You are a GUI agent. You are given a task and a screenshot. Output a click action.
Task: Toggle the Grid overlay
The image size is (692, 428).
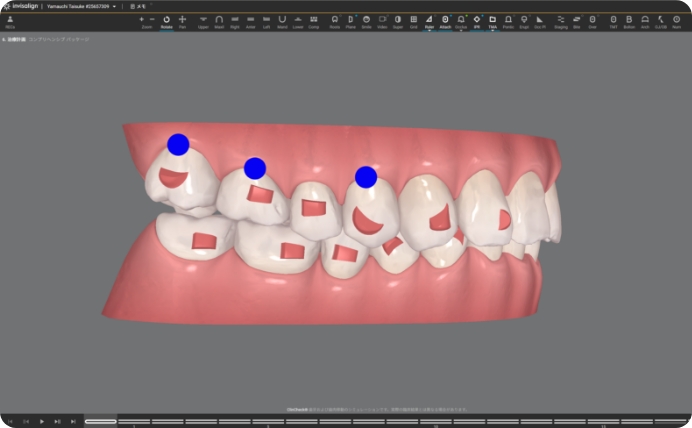(413, 20)
